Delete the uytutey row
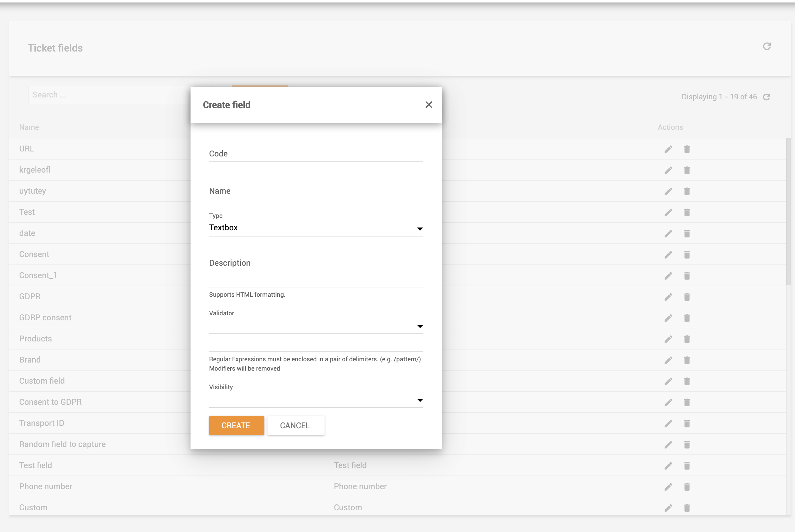795x532 pixels. click(687, 192)
